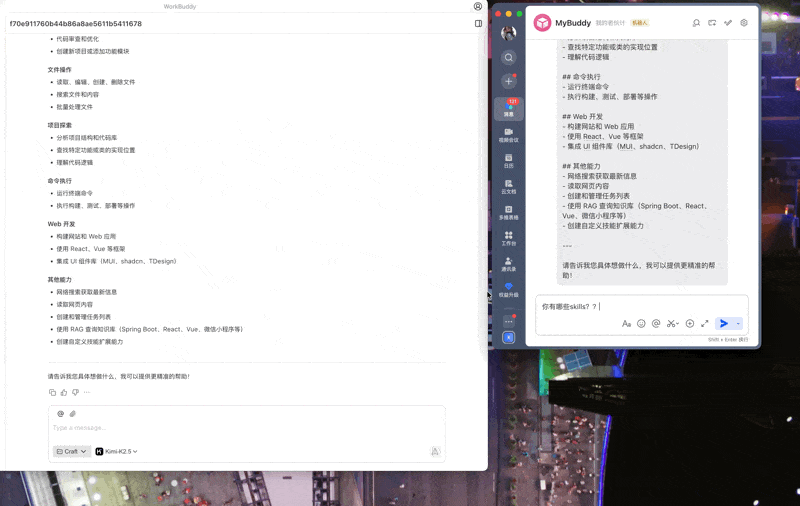The height and width of the screenshot is (506, 800).
Task: Open Contacts in the sidebar
Action: 509,264
